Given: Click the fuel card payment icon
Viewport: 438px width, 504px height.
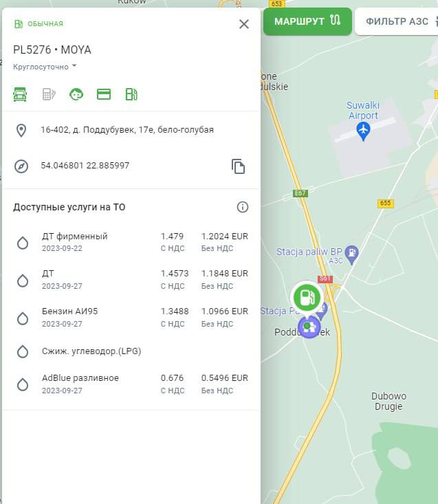Looking at the screenshot, I should click(104, 94).
